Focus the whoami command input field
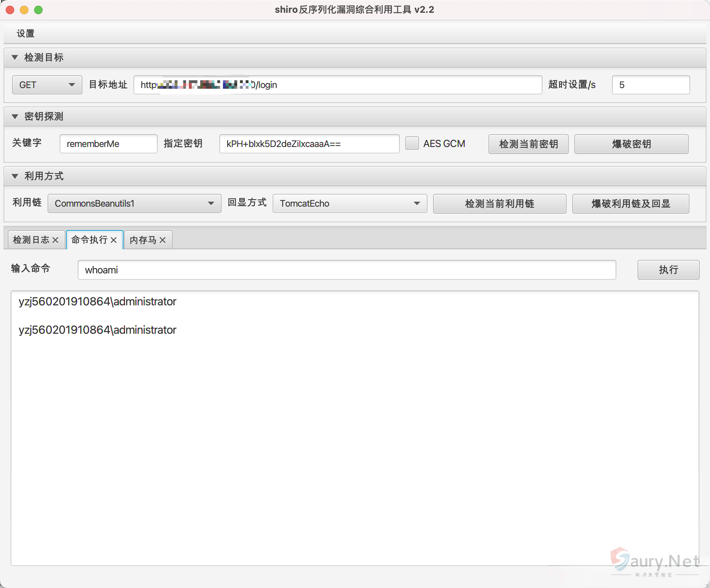Viewport: 710px width, 588px height. pos(346,270)
